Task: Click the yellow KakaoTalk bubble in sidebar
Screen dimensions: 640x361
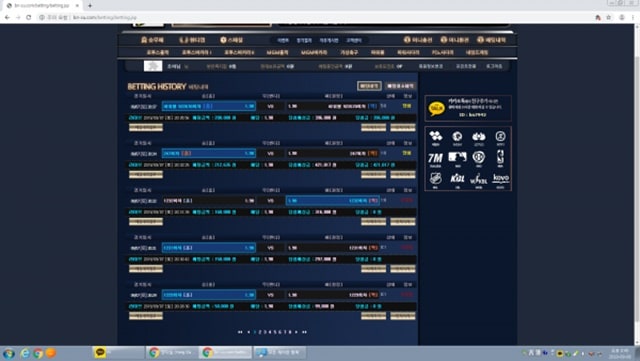Action: point(436,108)
